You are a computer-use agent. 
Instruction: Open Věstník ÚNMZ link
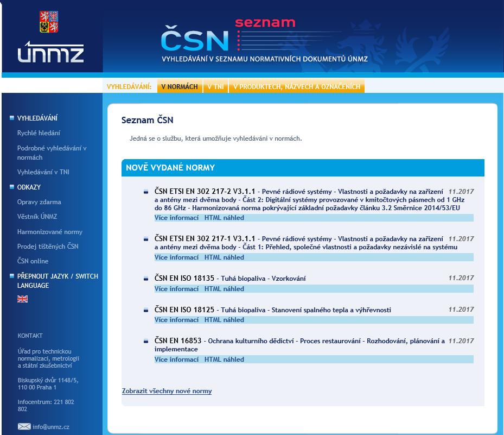click(x=37, y=217)
